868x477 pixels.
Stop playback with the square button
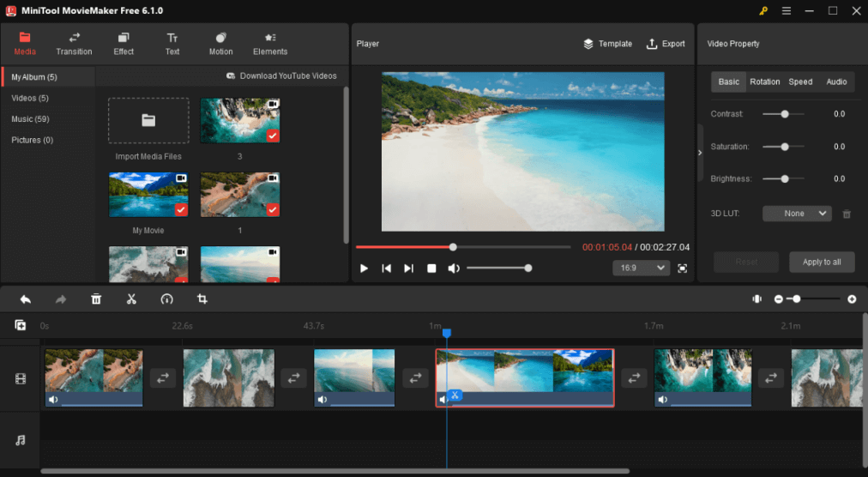pos(431,269)
